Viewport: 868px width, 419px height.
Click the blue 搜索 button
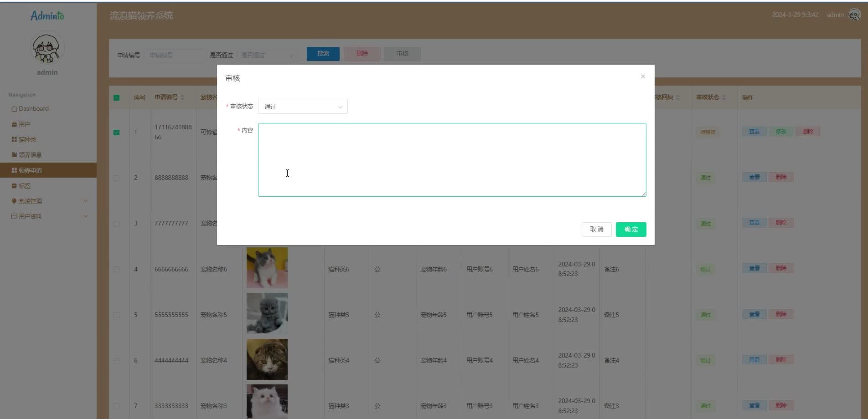(323, 54)
